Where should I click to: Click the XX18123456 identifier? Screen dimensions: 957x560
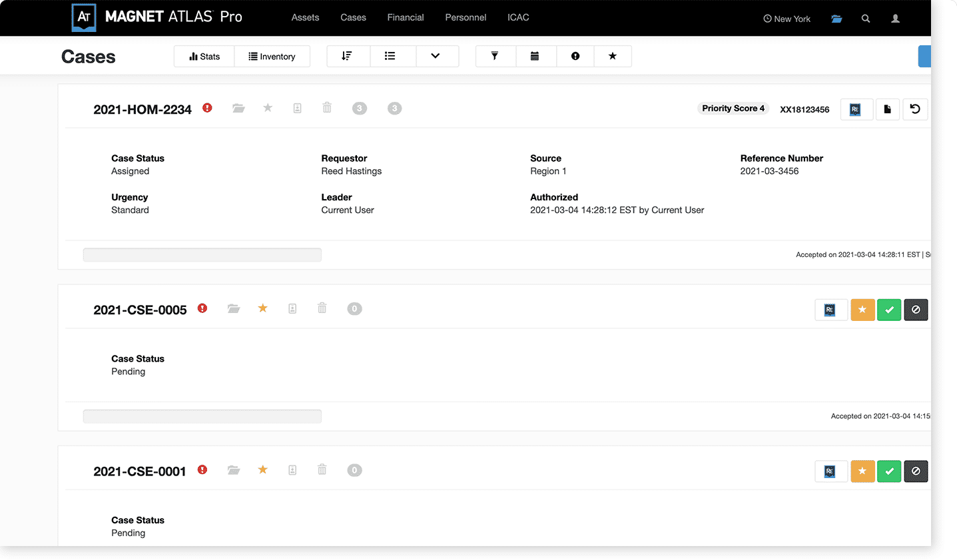804,109
